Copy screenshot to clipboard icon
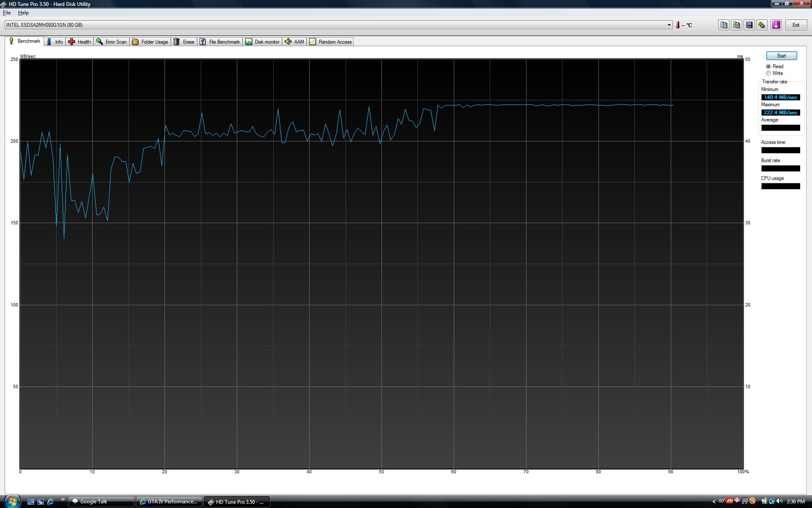This screenshot has height=508, width=812. click(736, 25)
